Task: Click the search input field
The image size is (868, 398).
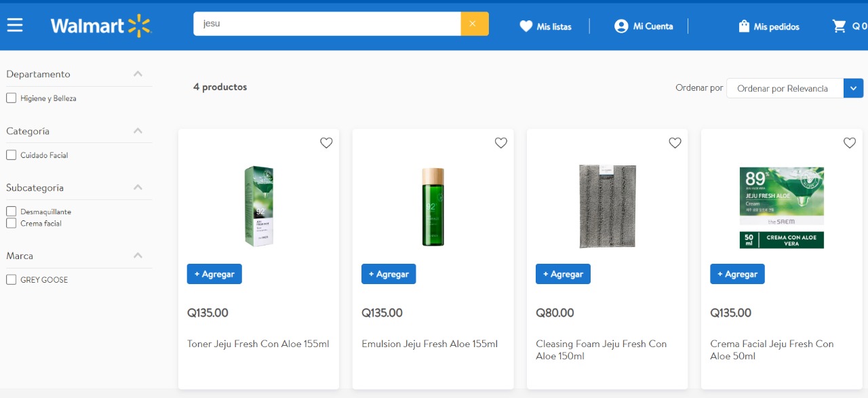Action: click(x=327, y=24)
